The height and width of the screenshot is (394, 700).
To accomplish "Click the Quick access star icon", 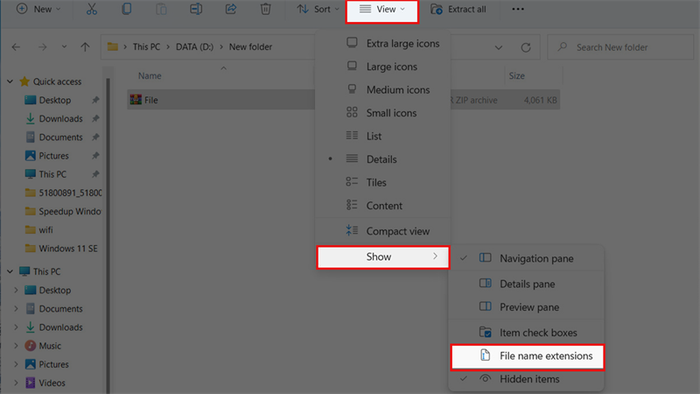I will click(x=25, y=81).
